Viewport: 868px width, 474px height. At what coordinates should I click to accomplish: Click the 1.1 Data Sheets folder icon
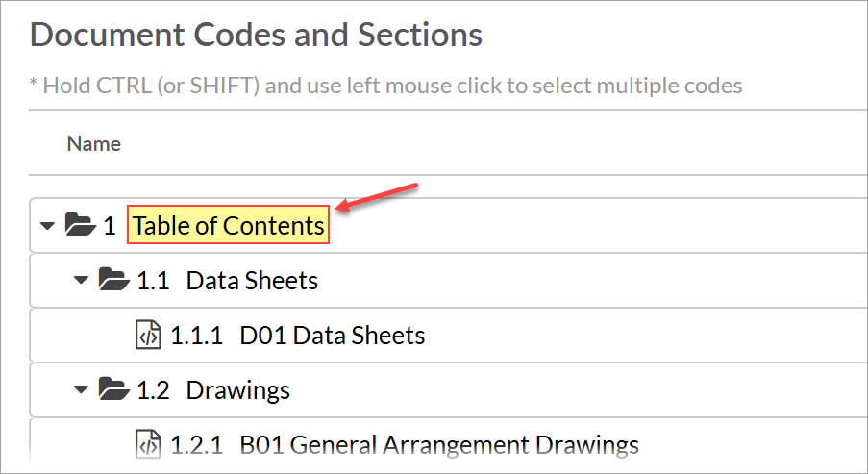click(x=113, y=281)
